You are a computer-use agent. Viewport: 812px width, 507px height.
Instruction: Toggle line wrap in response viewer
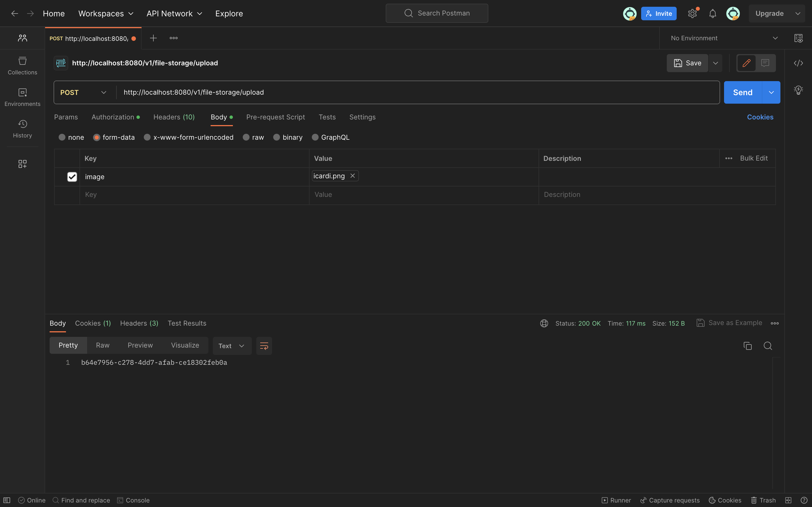(x=264, y=346)
